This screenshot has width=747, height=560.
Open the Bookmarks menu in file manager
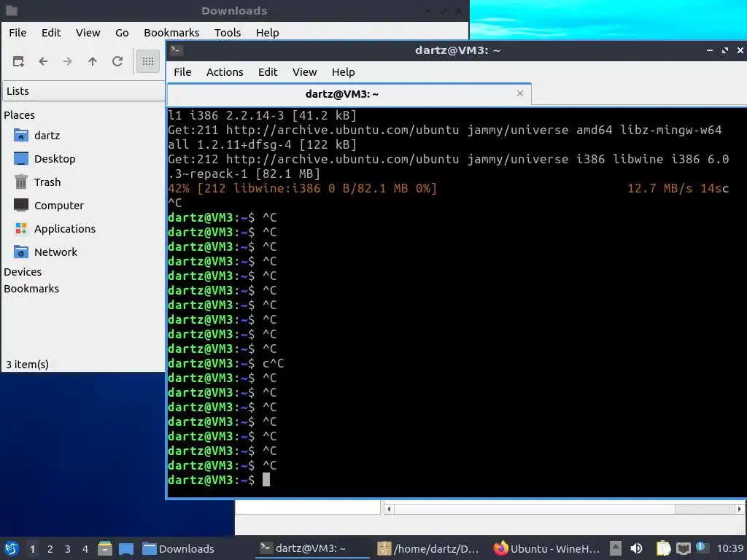[x=171, y=33]
